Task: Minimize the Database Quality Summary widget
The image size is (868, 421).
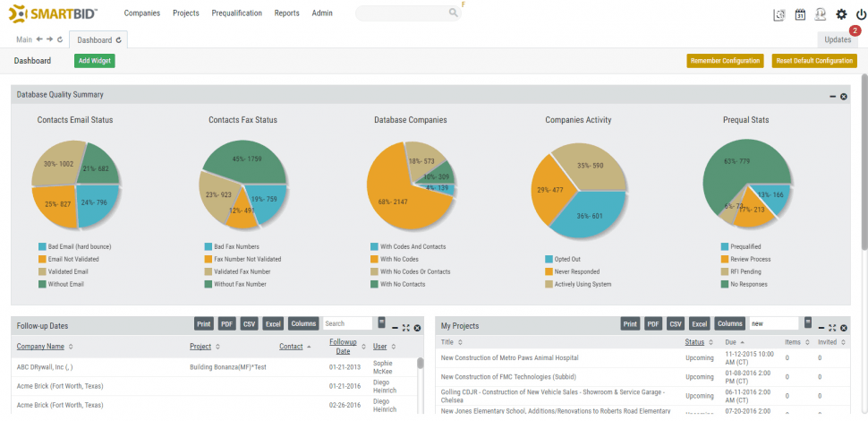Action: (832, 95)
